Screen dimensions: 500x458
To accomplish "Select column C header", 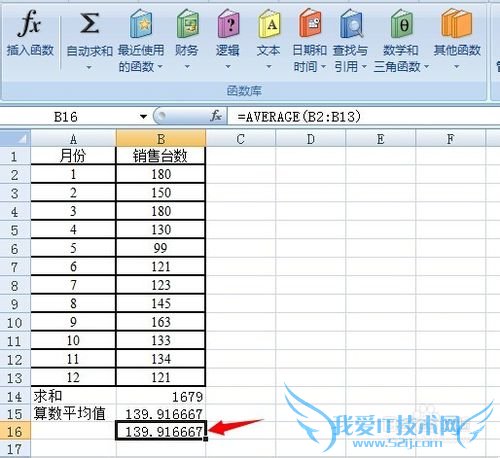I will tap(241, 138).
